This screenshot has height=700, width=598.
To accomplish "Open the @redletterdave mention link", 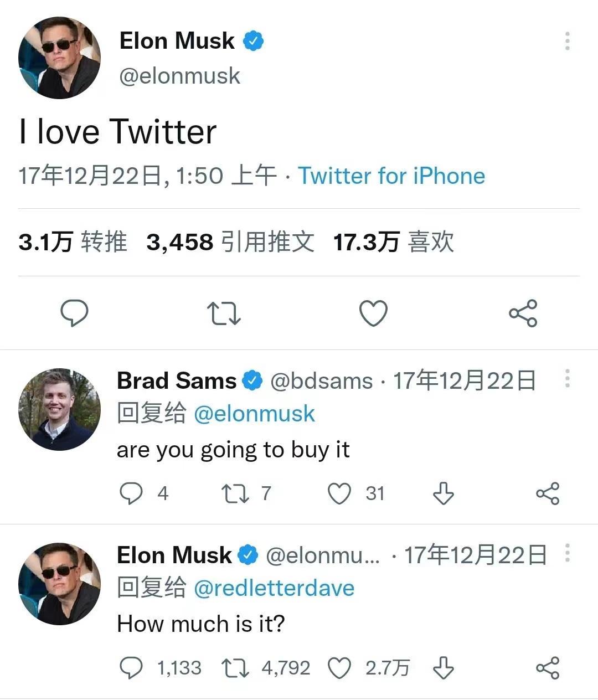I will [x=274, y=588].
